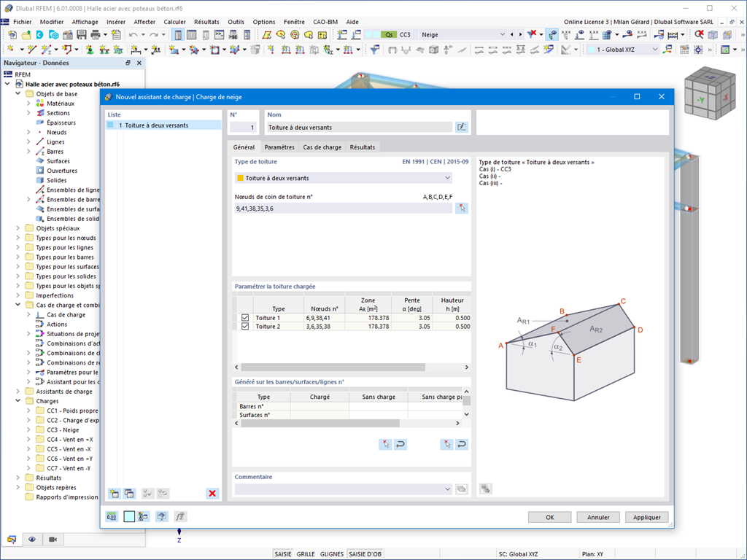Click the edit name icon beside Nom field
The height and width of the screenshot is (560, 747).
click(x=462, y=127)
